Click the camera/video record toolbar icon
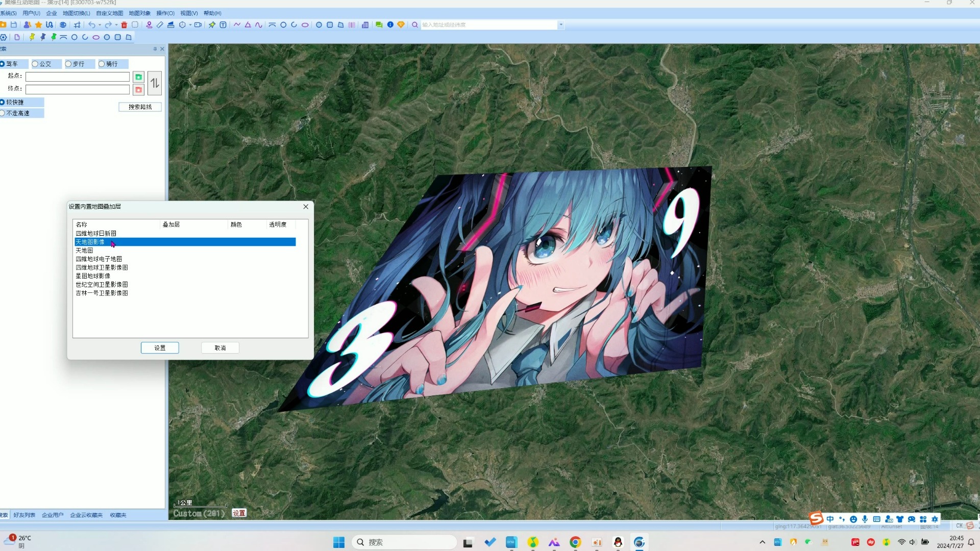 (x=198, y=24)
